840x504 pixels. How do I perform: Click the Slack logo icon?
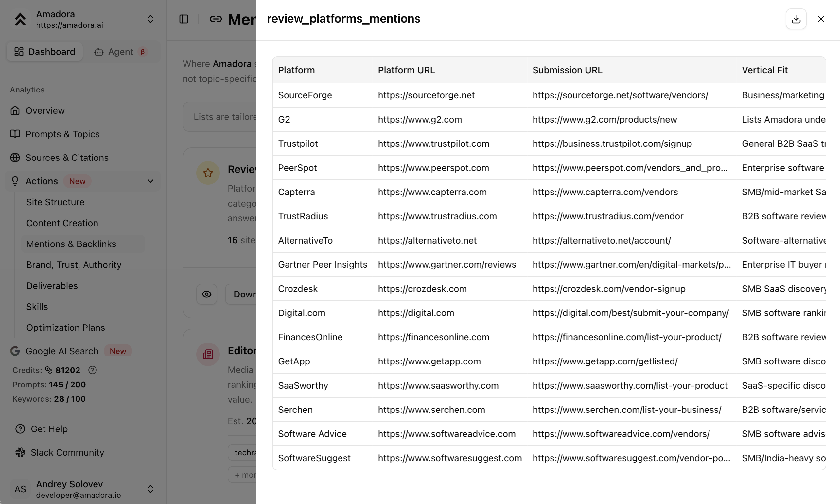pyautogui.click(x=20, y=452)
